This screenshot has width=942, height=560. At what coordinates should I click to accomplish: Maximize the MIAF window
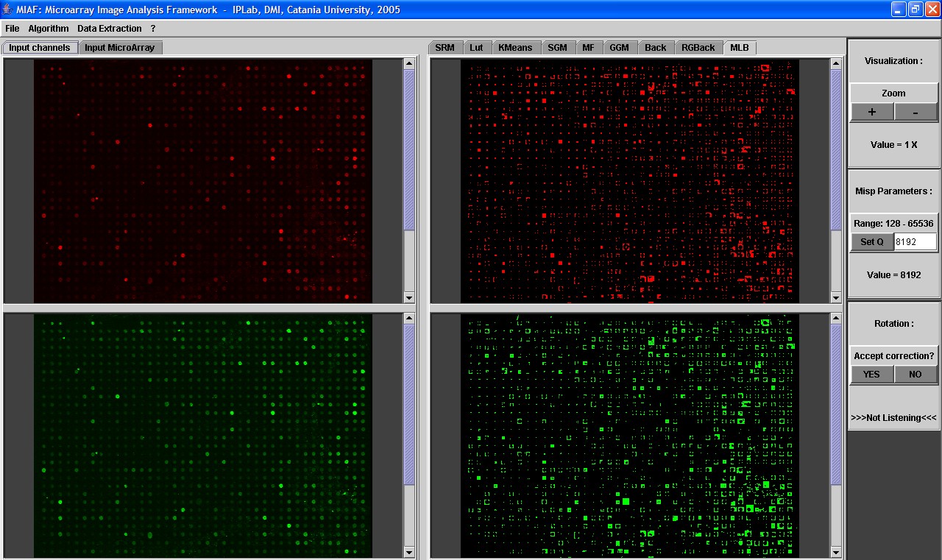tap(915, 10)
